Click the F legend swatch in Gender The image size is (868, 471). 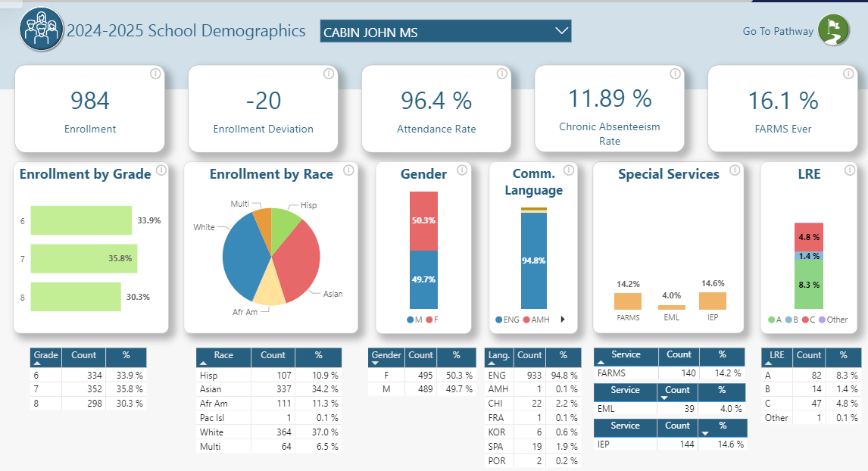429,320
